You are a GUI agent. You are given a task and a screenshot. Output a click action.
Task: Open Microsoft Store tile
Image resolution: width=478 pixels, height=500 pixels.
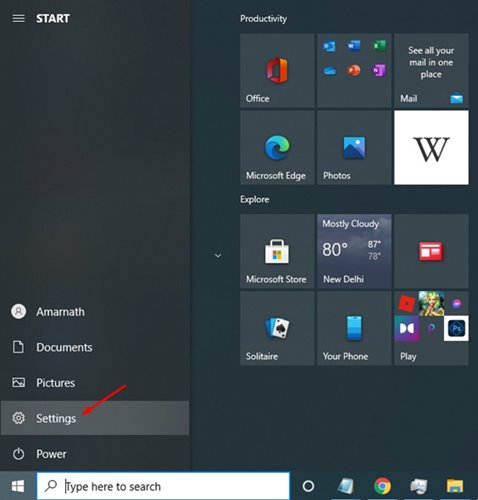(x=277, y=251)
